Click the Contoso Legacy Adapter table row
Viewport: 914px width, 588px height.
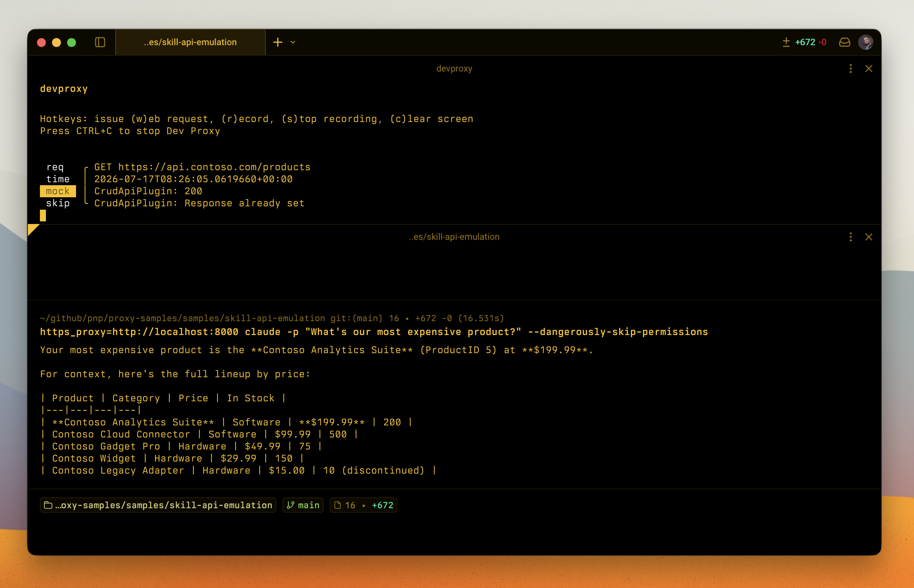(238, 471)
